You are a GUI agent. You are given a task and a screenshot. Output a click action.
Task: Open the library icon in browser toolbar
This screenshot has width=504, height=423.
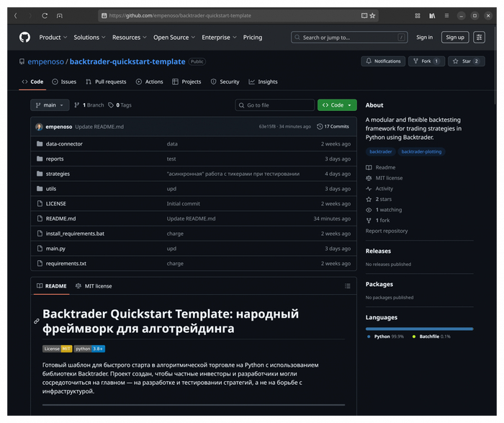pos(432,15)
